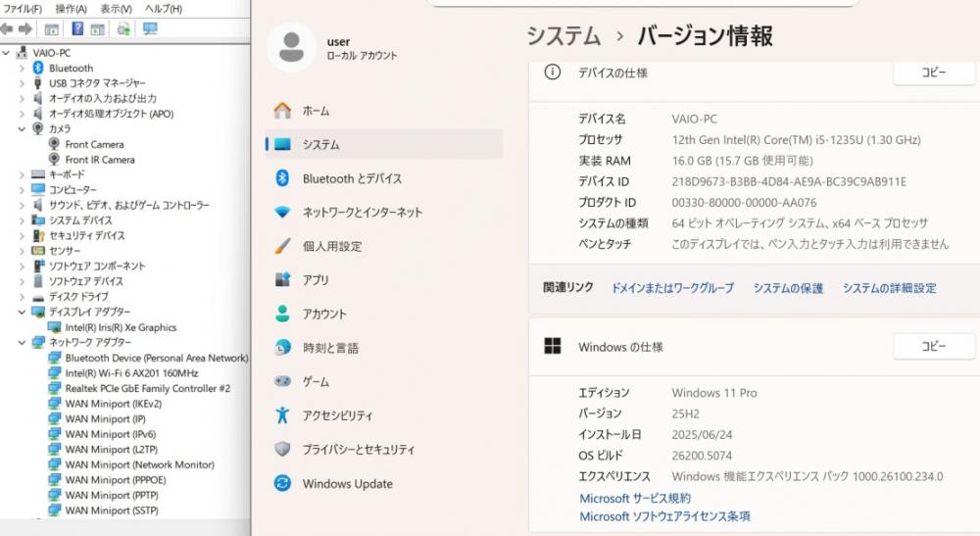Viewport: 980px width, 536px height.
Task: Collapse the ネットワーク アダプター category
Action: 22,342
